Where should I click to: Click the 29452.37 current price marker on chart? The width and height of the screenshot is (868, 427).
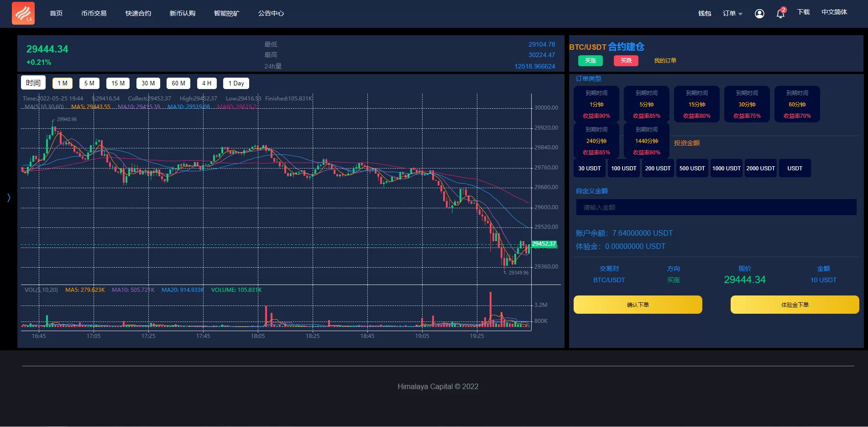(x=544, y=244)
